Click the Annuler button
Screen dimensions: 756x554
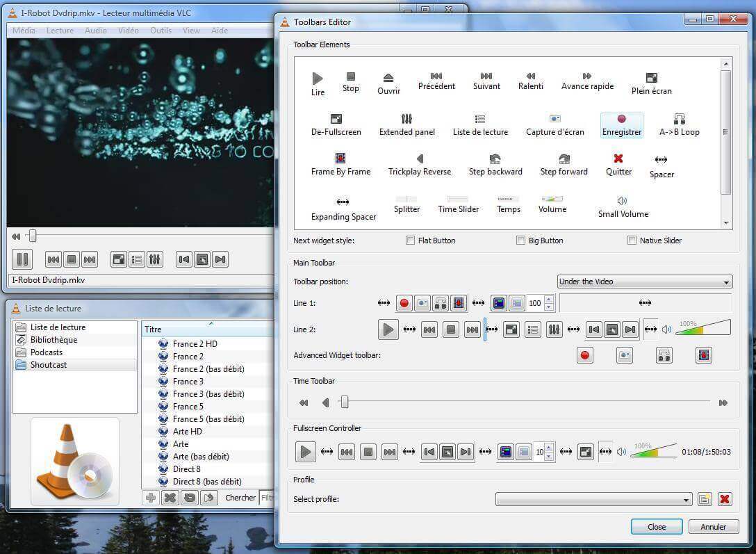(x=713, y=526)
